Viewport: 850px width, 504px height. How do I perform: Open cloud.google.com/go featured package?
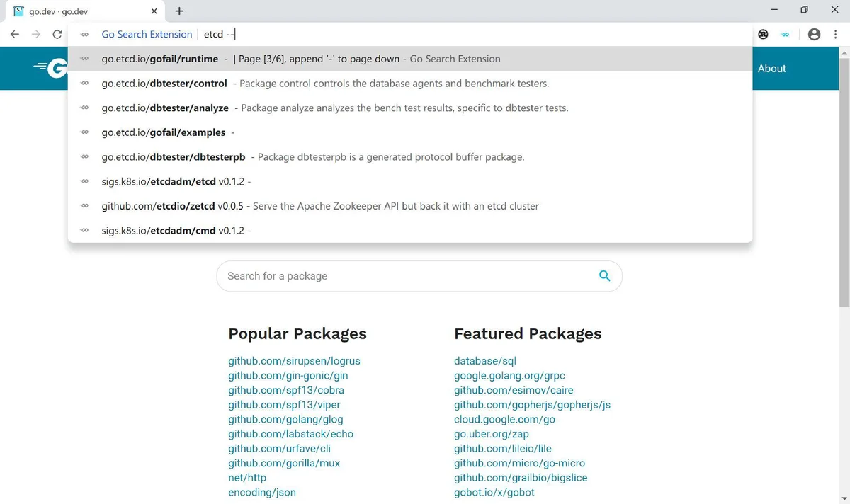point(504,419)
